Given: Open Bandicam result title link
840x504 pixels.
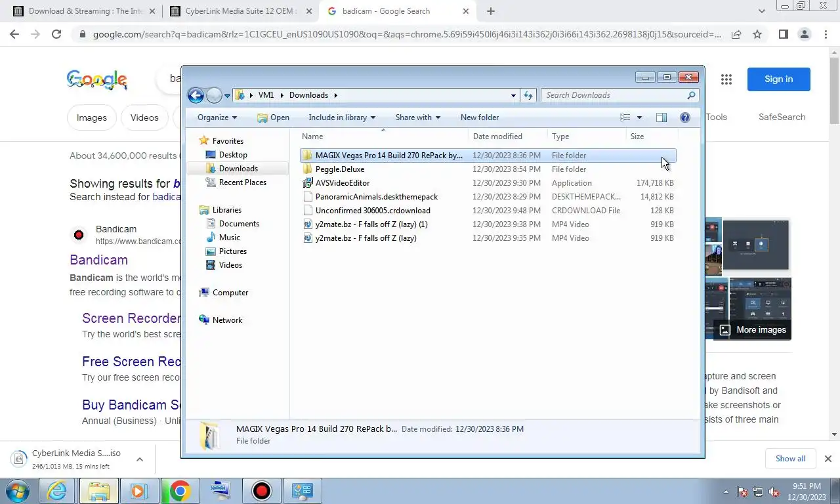Looking at the screenshot, I should coord(98,260).
